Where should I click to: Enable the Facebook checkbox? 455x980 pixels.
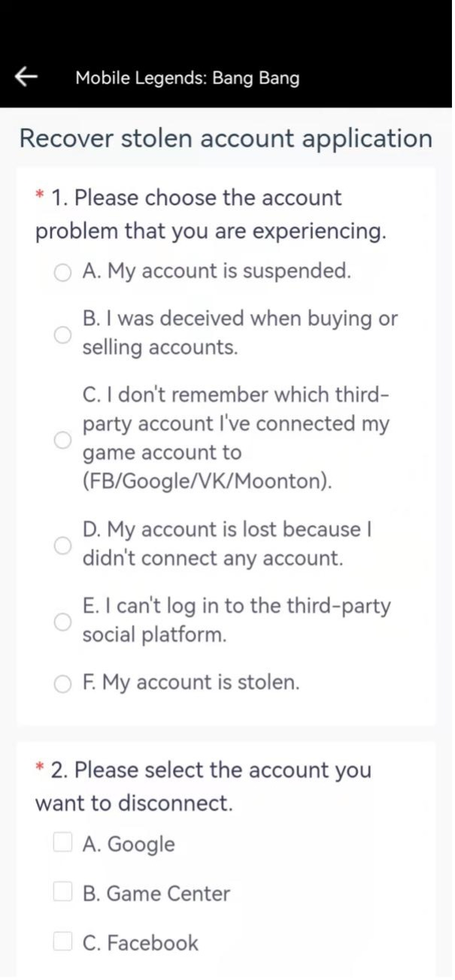pyautogui.click(x=62, y=942)
